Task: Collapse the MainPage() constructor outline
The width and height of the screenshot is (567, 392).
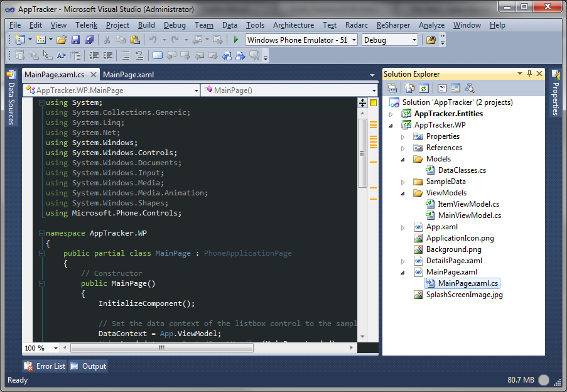Action: click(x=41, y=283)
